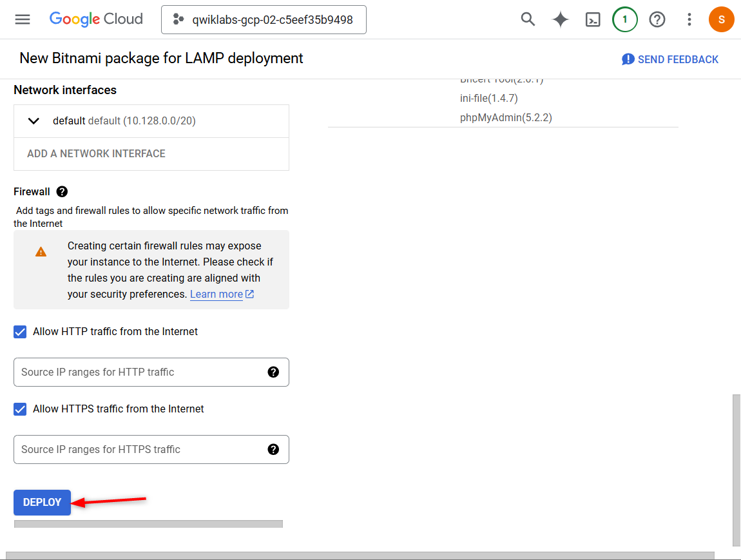Click the Network interfaces heading

point(65,90)
